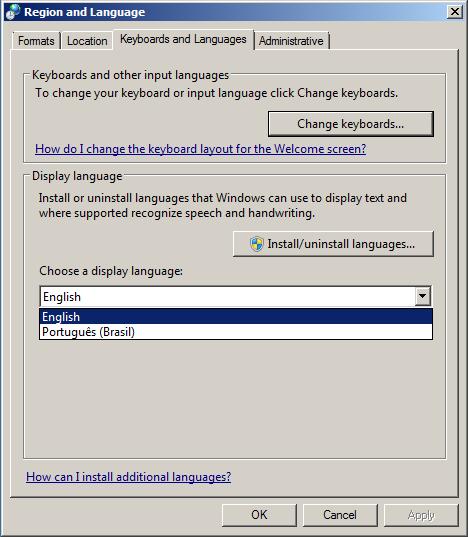468x537 pixels.
Task: Click the 'Choose a display language' label
Action: (111, 271)
